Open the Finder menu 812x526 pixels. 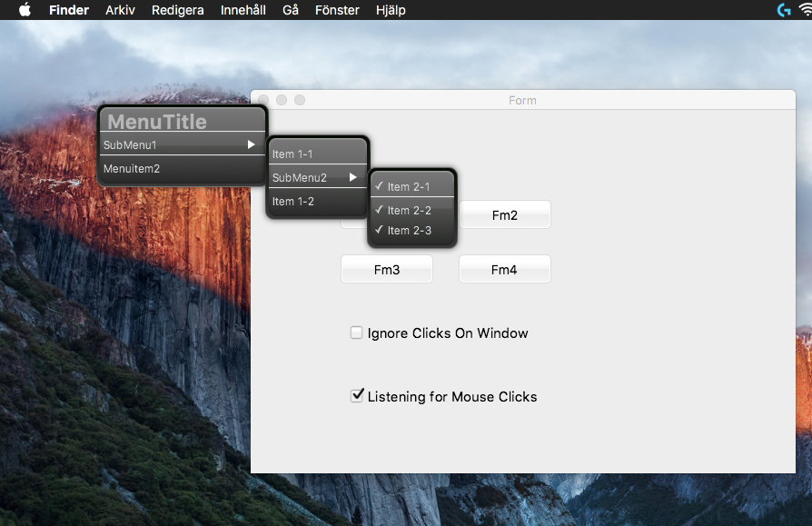[69, 10]
